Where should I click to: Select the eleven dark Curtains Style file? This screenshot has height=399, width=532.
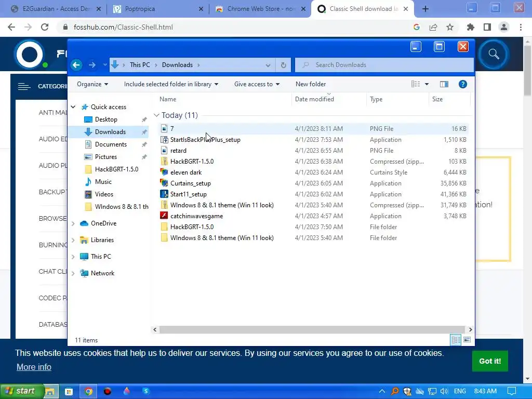pyautogui.click(x=185, y=172)
